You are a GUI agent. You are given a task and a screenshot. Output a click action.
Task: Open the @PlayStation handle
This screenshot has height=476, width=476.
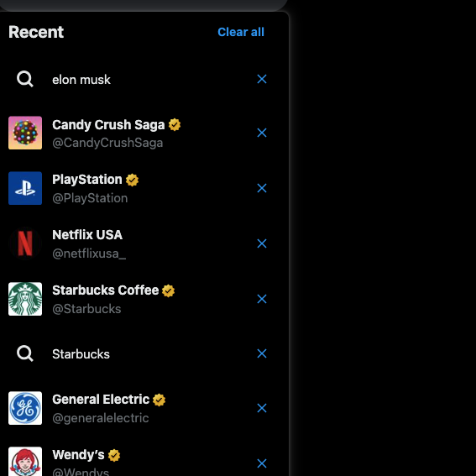point(90,198)
